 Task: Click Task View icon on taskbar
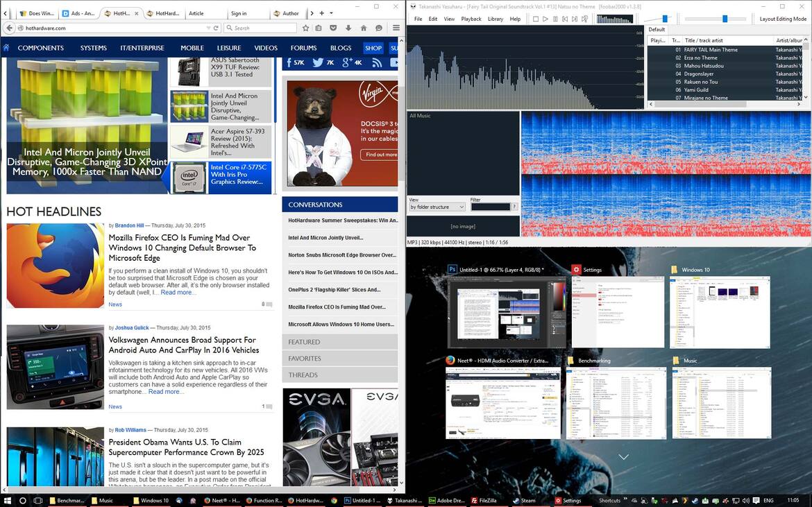point(37,500)
